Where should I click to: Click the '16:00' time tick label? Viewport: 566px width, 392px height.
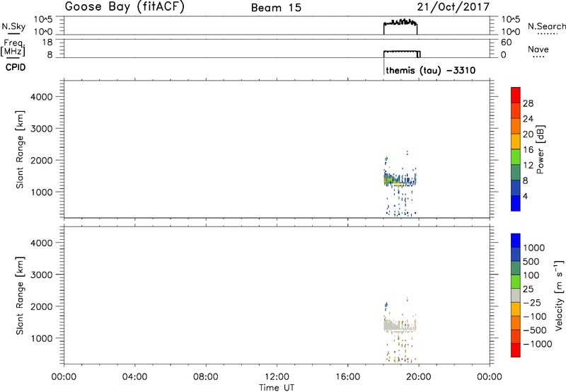pos(347,377)
